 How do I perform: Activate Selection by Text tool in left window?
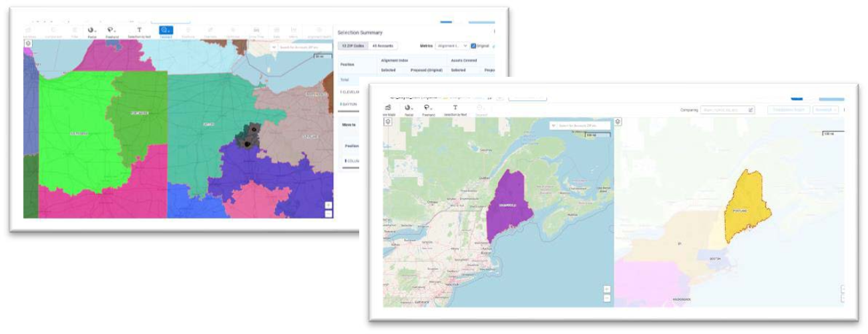(x=140, y=31)
